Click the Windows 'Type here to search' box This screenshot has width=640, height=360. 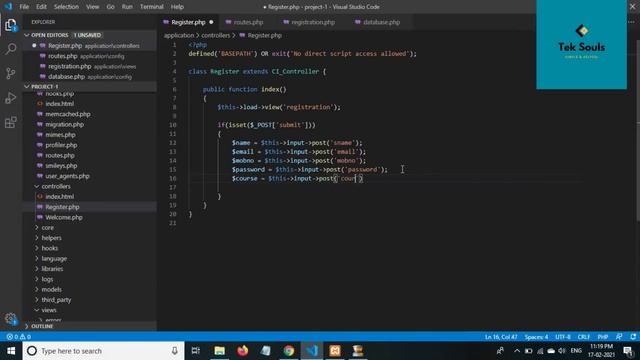(x=104, y=351)
